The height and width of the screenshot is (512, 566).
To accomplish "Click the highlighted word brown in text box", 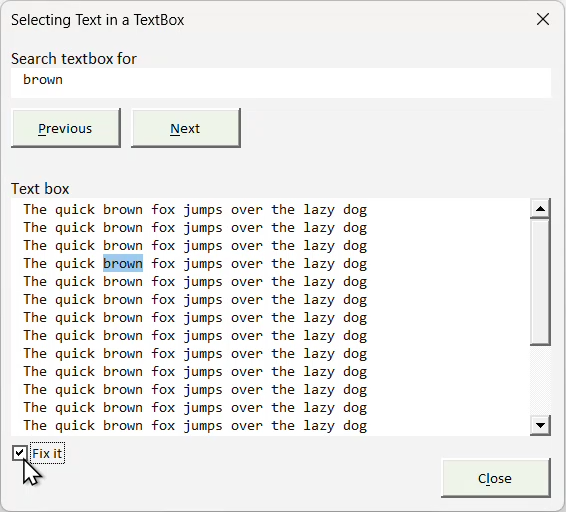I will coord(123,263).
